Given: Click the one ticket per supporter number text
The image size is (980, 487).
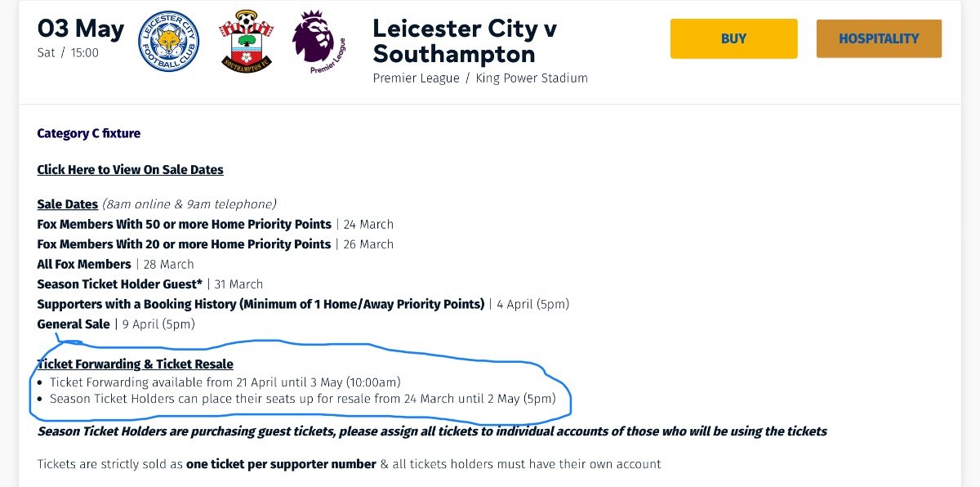Looking at the screenshot, I should pos(281,464).
